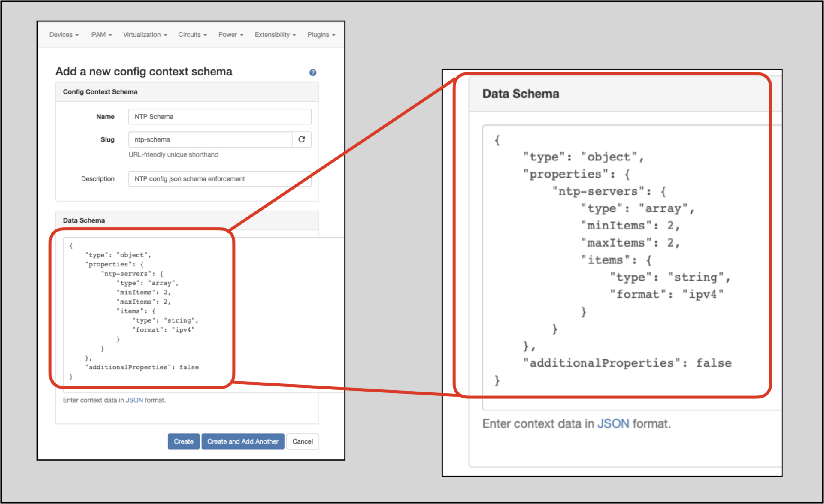Open the JSON format link below the schema
This screenshot has width=824, height=504.
pyautogui.click(x=134, y=400)
